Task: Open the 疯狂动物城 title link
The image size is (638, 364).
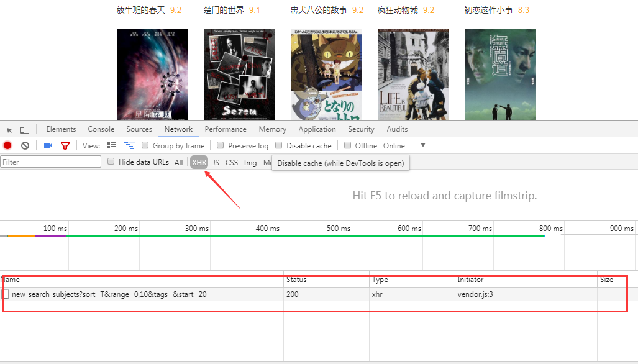Action: pos(398,10)
